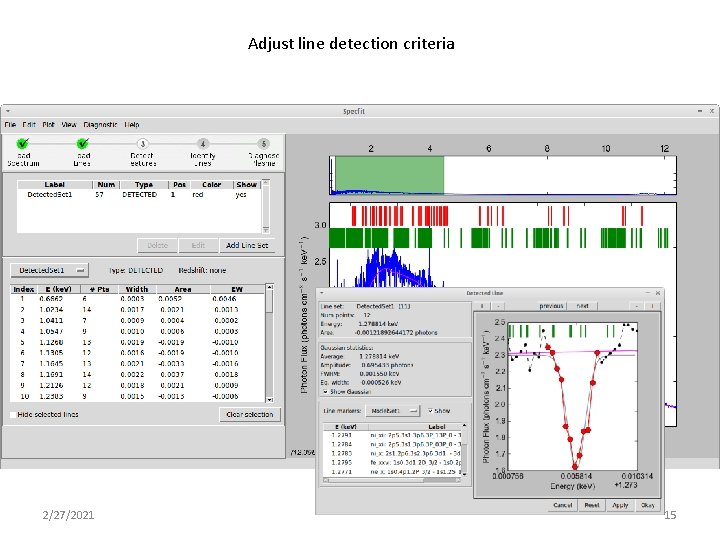This screenshot has width=720, height=540.
Task: Click the line markers list horizontal scrollbar
Action: point(393,480)
